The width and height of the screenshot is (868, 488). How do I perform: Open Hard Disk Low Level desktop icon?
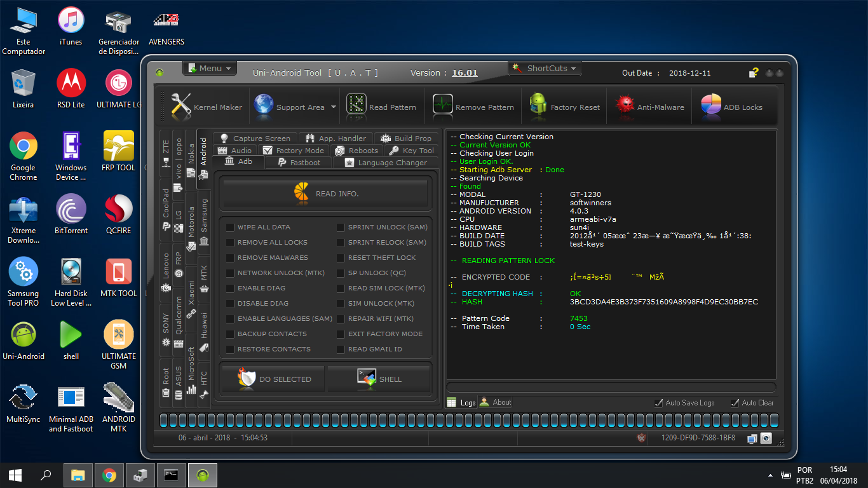click(x=71, y=281)
